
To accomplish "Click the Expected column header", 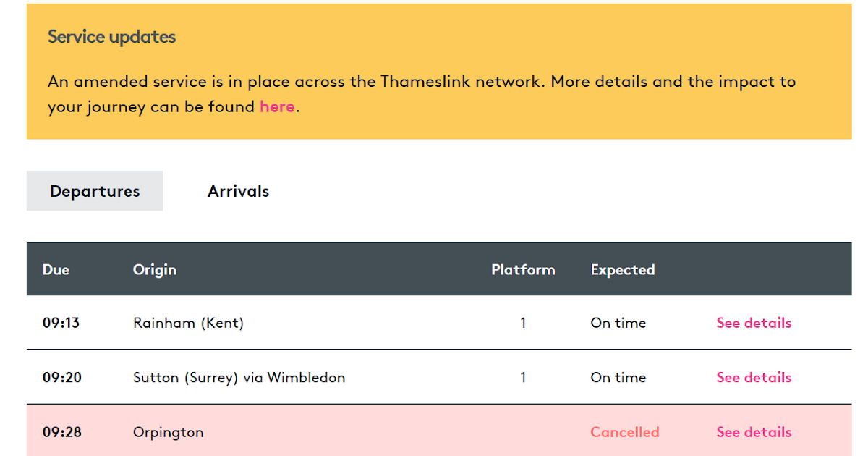I will [x=622, y=269].
